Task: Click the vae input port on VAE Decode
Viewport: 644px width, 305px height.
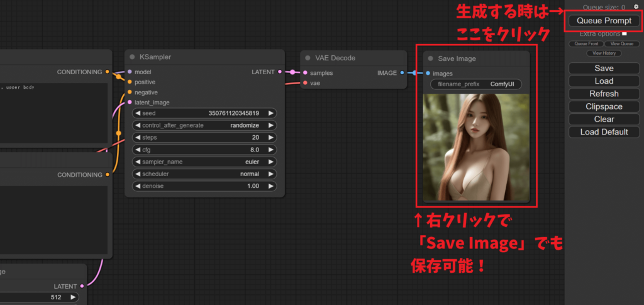Action: coord(305,83)
